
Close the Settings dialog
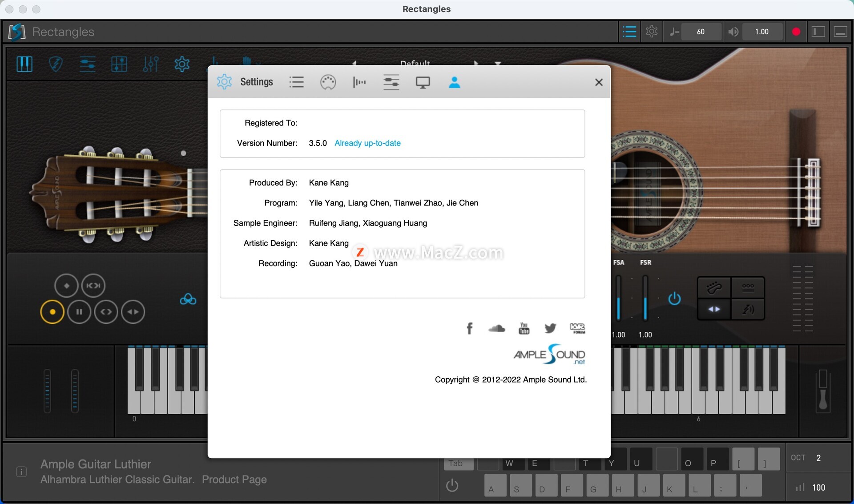[x=599, y=82]
